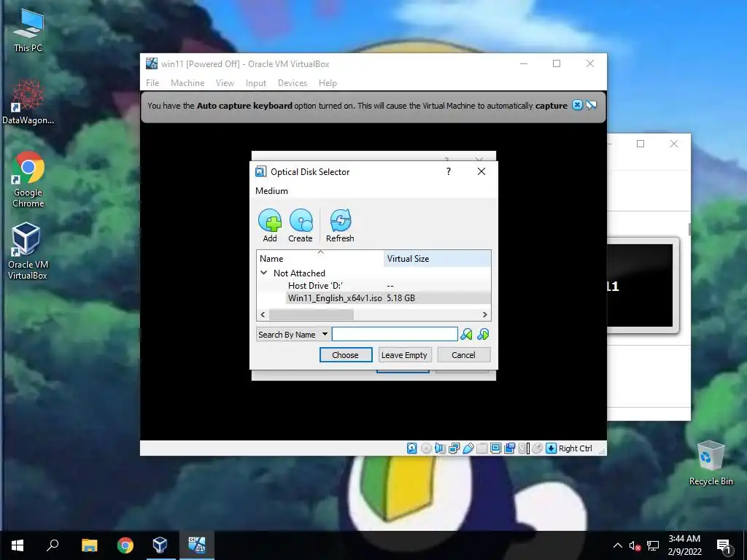Viewport: 747px width, 560px height.
Task: Open the Devices menu
Action: click(293, 83)
